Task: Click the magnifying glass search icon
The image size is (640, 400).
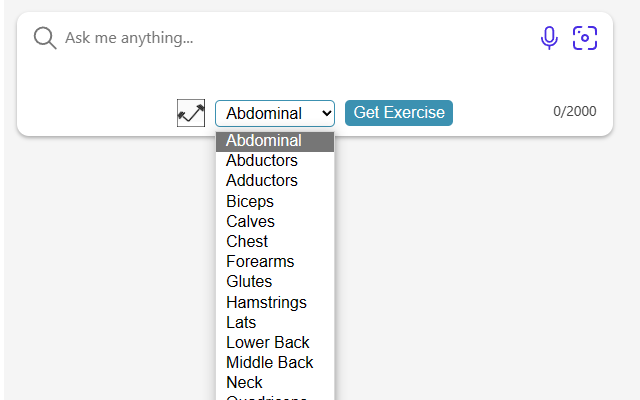Action: [x=44, y=38]
